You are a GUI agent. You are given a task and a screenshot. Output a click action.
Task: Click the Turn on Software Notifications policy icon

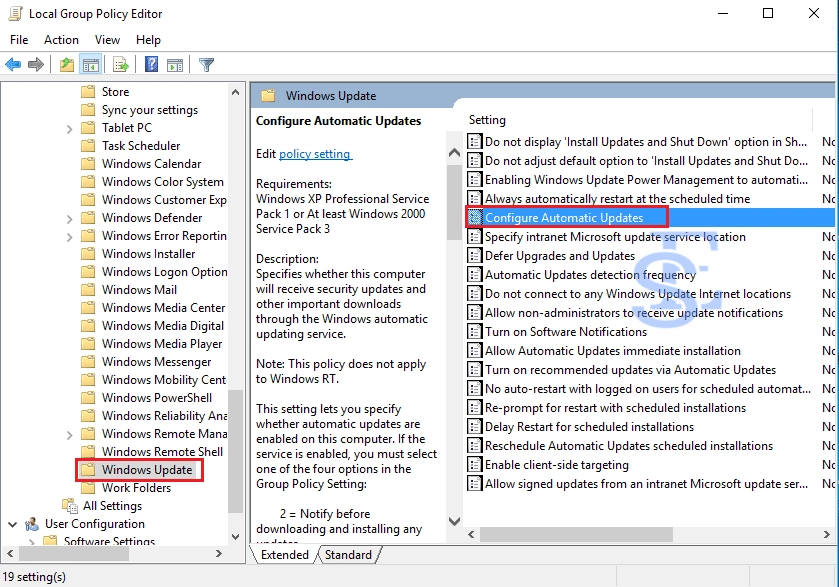(474, 332)
